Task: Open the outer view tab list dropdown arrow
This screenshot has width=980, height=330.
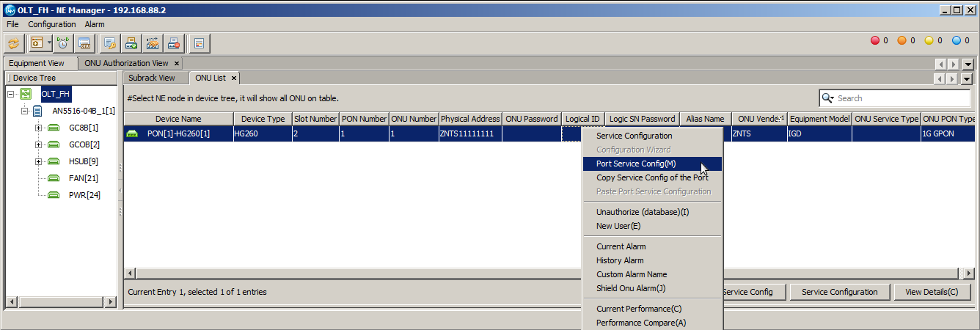Action: point(968,65)
